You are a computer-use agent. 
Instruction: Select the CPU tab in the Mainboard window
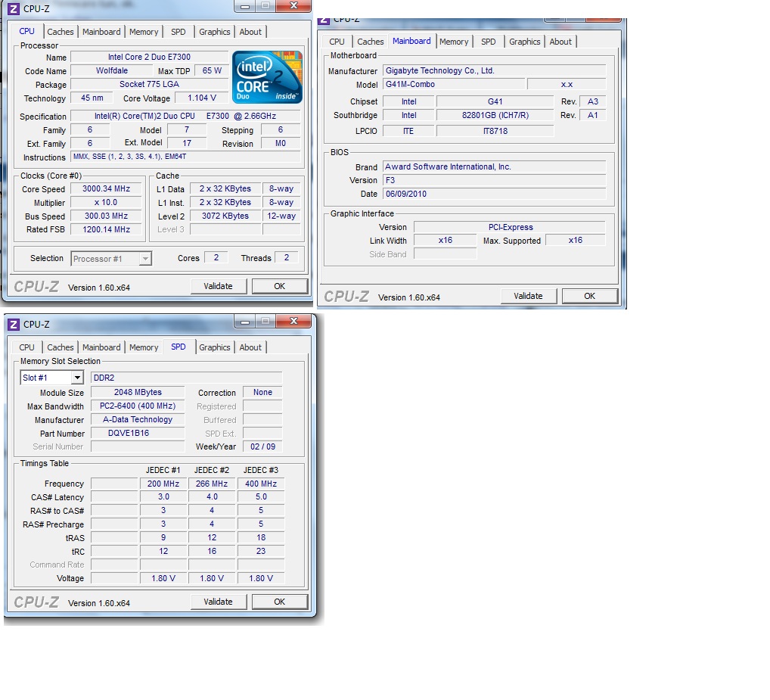337,42
